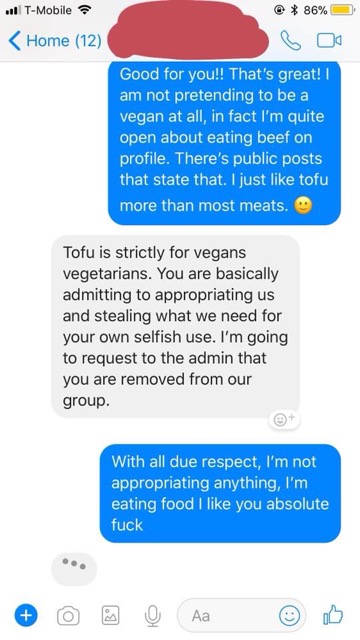Add reaction to the tofu message
Viewport: 360px width, 640px height.
(284, 419)
